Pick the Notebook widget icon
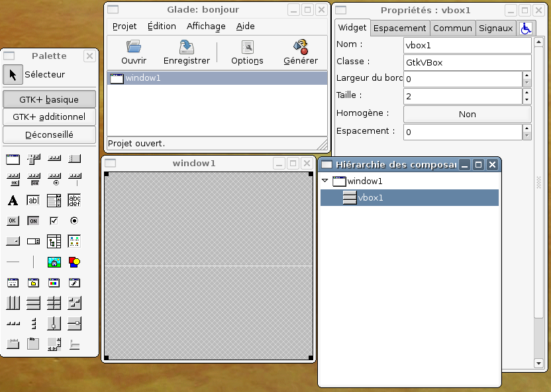Viewport: 551px width, 392px height. (13, 344)
